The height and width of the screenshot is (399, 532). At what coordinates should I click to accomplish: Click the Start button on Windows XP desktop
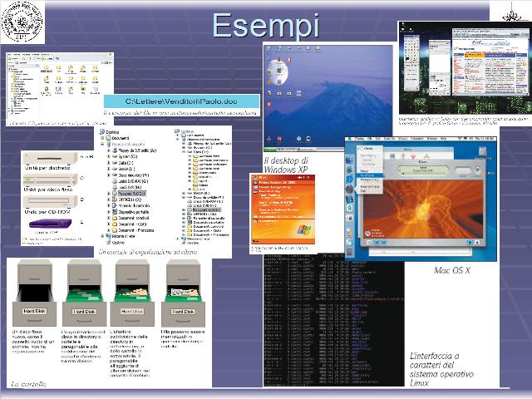[x=270, y=150]
